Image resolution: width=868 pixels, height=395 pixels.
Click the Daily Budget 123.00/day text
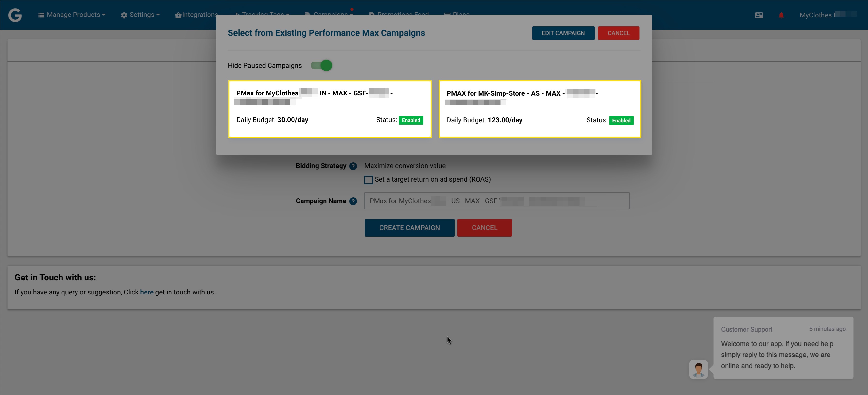(484, 120)
